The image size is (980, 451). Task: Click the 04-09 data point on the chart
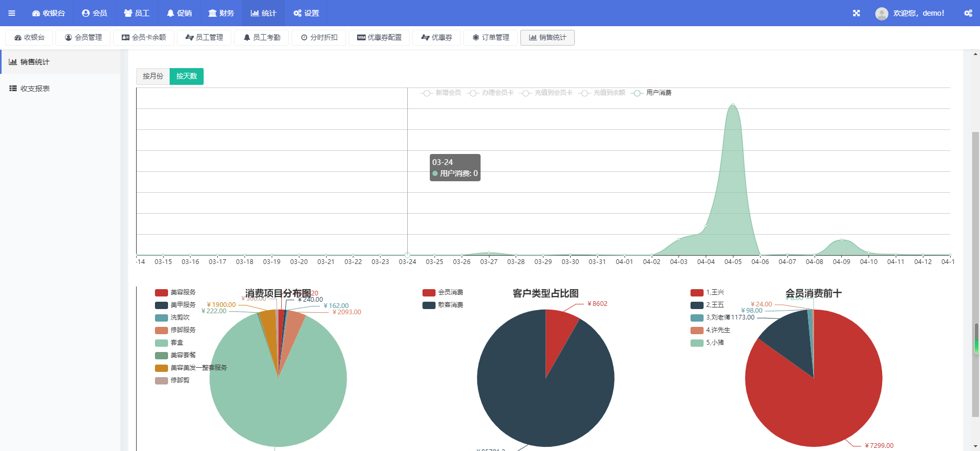(x=842, y=240)
